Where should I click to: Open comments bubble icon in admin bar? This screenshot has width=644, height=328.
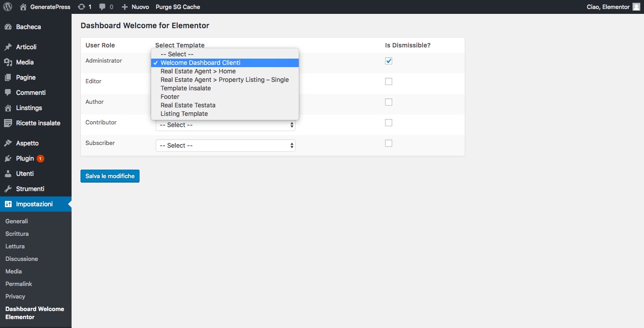tap(102, 7)
